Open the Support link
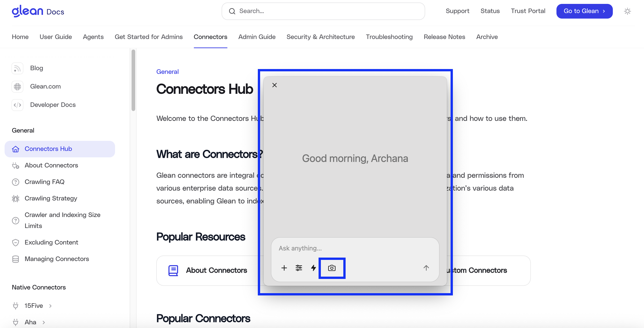This screenshot has width=644, height=328. 457,11
